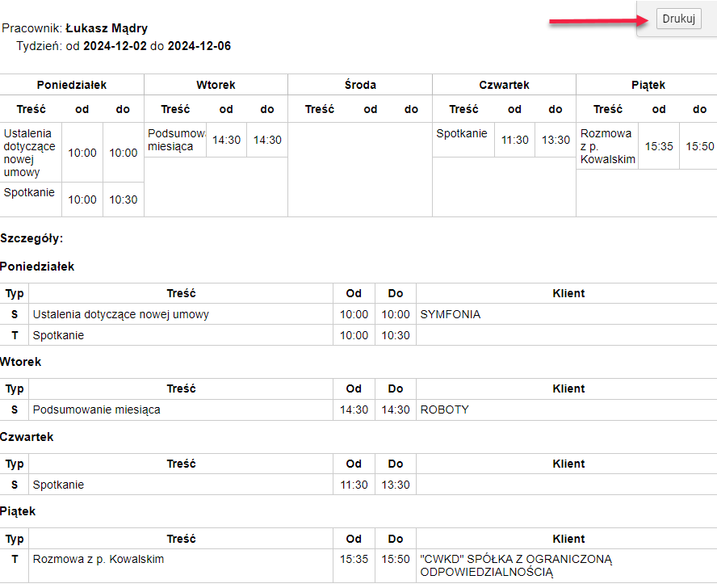Select the Poniedziałek column header in weekly table
Screen dimensions: 717x588
72,85
